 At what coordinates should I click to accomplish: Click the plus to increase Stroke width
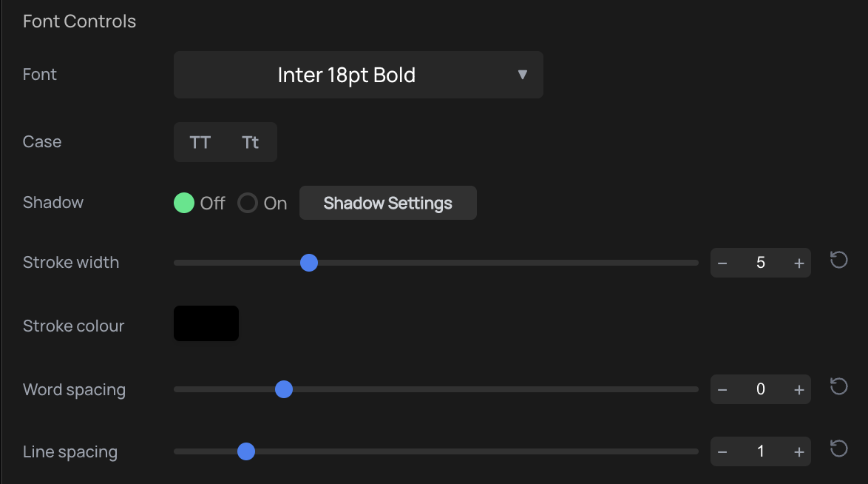pyautogui.click(x=799, y=263)
